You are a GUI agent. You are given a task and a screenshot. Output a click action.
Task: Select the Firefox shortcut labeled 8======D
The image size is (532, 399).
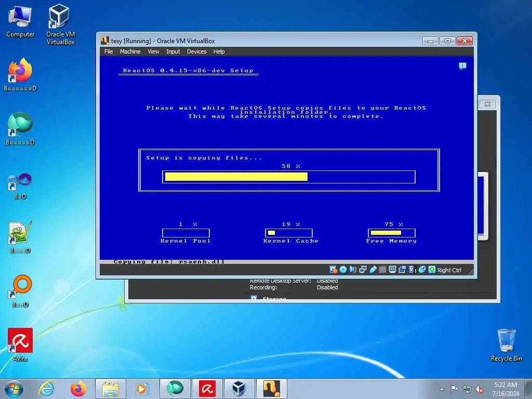coord(20,75)
